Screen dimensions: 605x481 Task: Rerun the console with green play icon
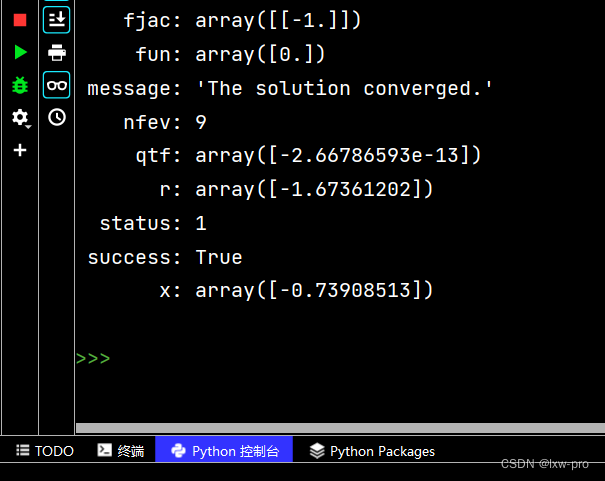20,52
